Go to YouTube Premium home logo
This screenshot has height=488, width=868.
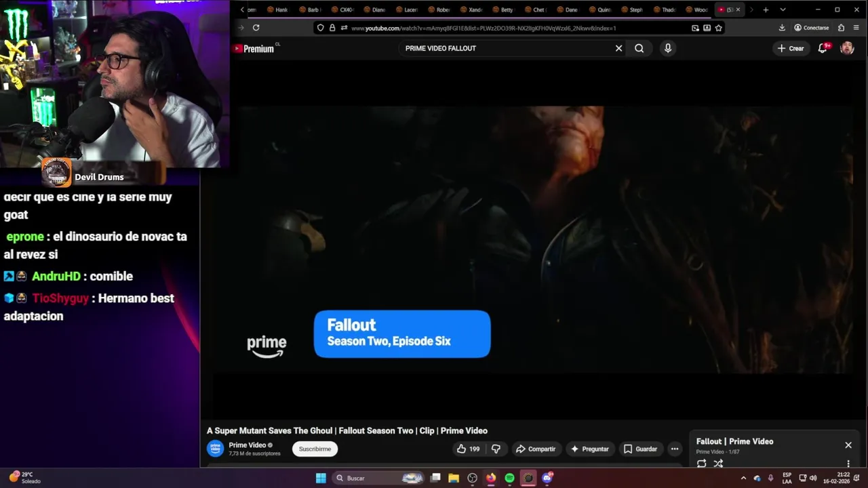(254, 49)
